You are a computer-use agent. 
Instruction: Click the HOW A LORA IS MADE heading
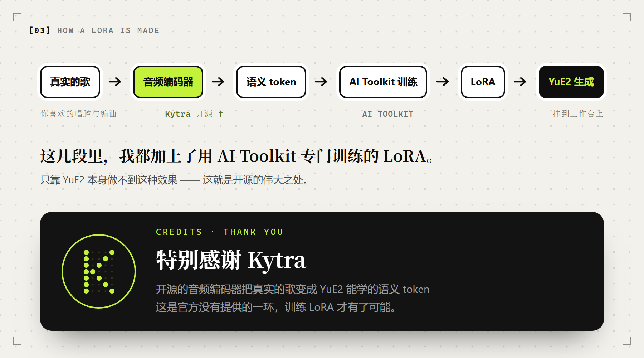(108, 30)
